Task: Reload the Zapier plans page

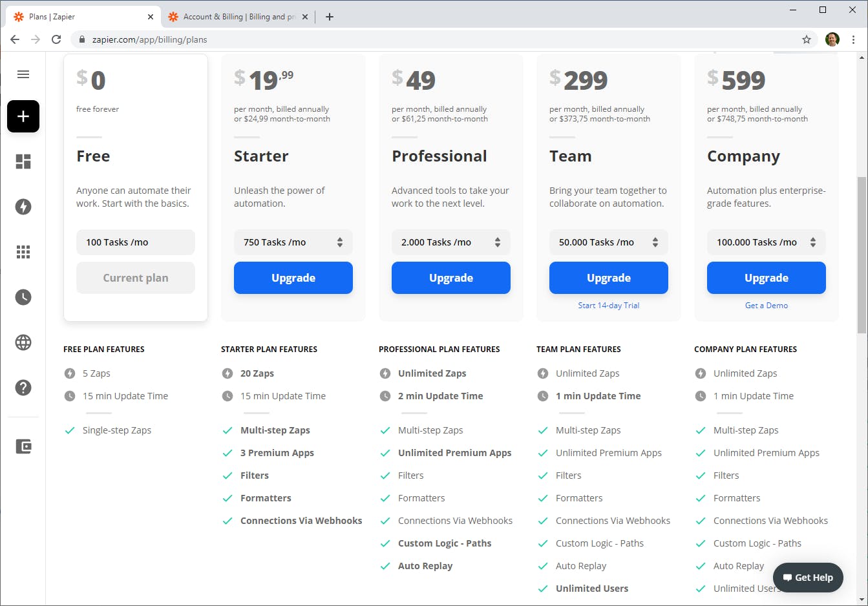Action: (56, 39)
